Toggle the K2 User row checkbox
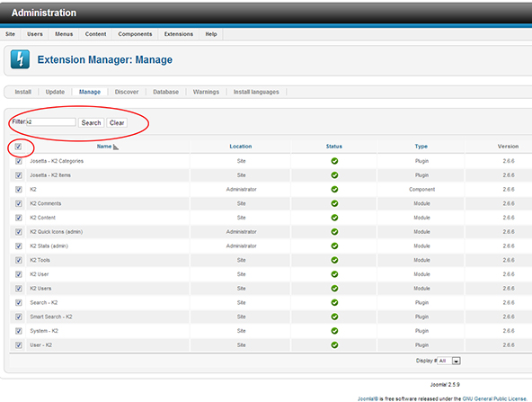532x402 pixels. coord(19,274)
